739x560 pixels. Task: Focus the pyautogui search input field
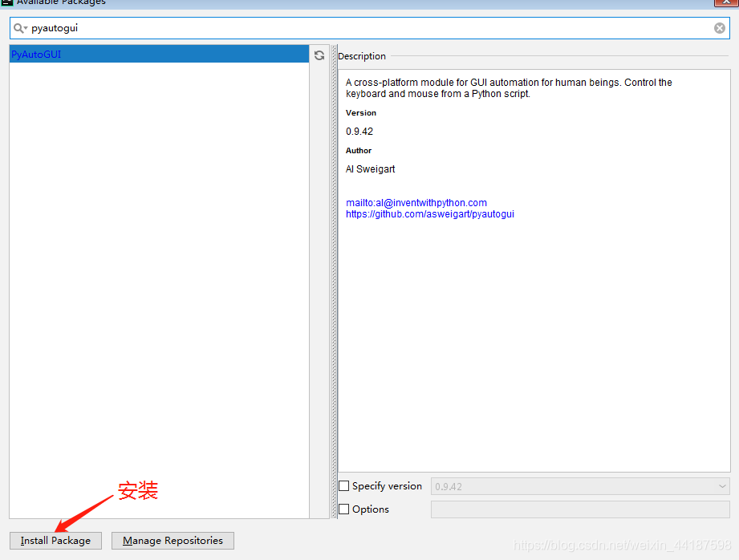(370, 28)
